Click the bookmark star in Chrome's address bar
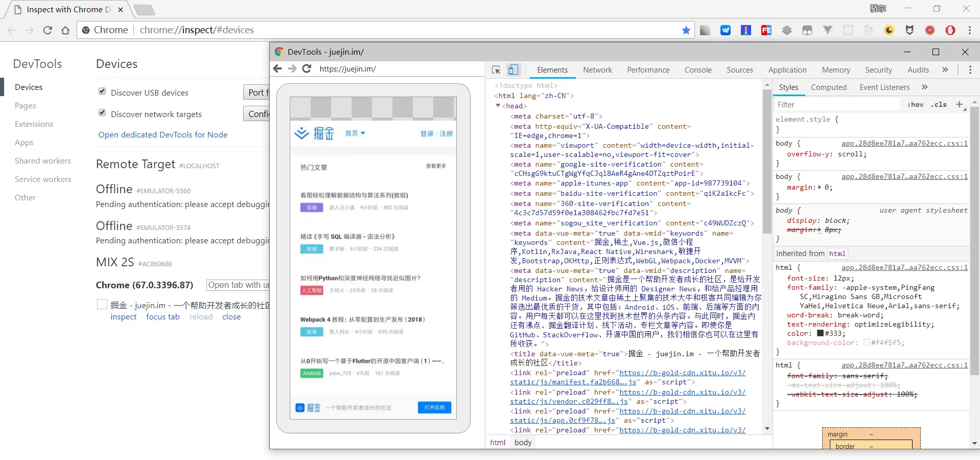 686,30
